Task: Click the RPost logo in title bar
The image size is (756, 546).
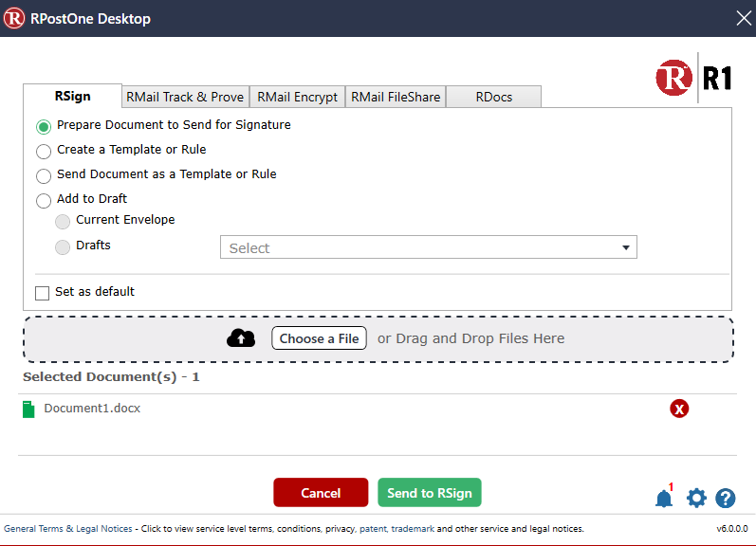Action: point(14,18)
